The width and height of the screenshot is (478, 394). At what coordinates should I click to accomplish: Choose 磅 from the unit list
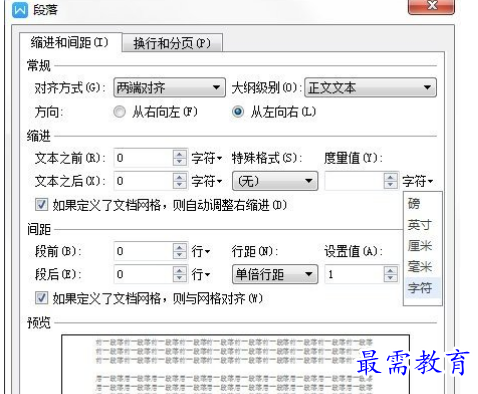click(422, 203)
